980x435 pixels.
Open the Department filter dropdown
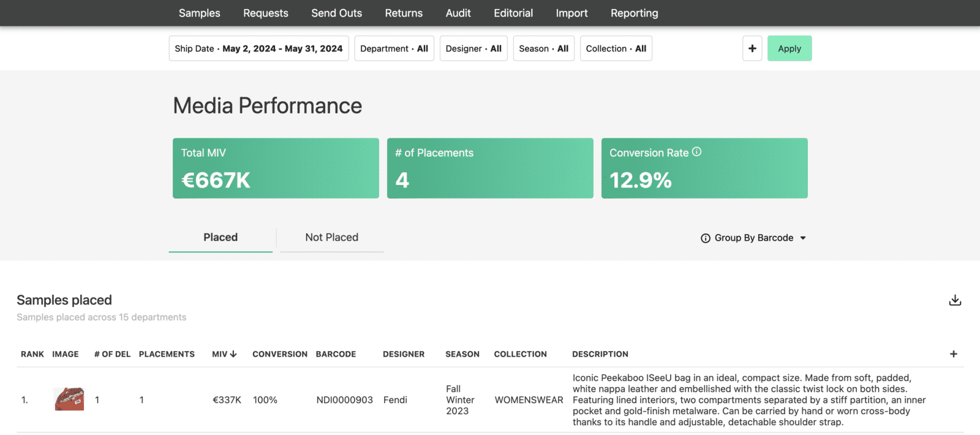pyautogui.click(x=394, y=48)
